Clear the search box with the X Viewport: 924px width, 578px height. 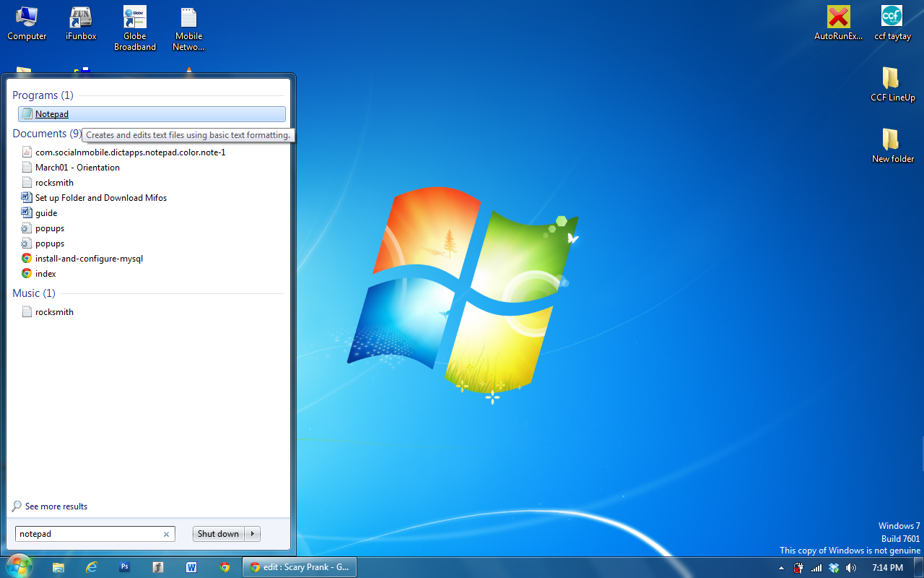coord(166,535)
